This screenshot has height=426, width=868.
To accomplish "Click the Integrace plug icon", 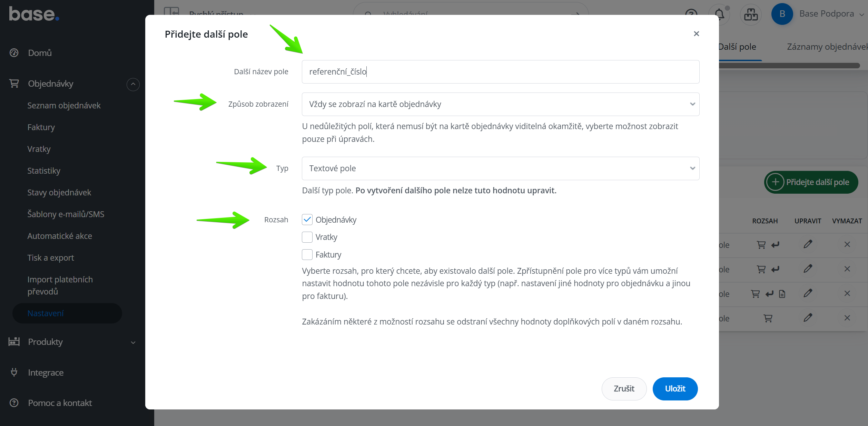I will click(x=14, y=372).
